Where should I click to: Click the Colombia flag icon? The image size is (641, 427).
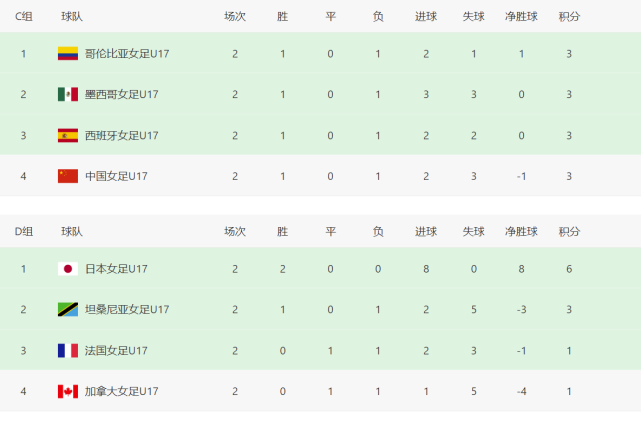(x=67, y=54)
